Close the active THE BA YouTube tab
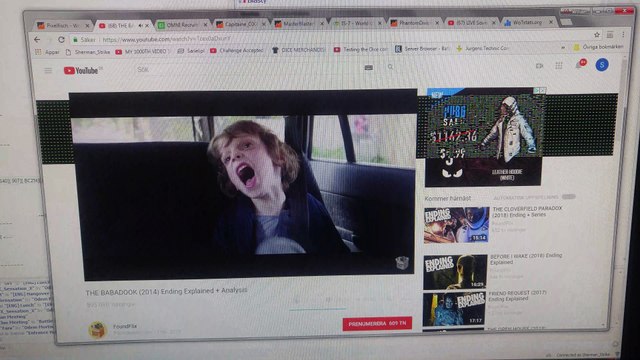The width and height of the screenshot is (640, 360). click(x=147, y=26)
